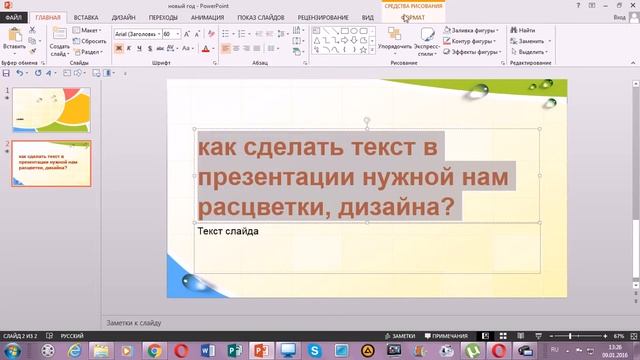The image size is (640, 360).
Task: Insert triangle shape from shapes gallery
Action: point(317,40)
